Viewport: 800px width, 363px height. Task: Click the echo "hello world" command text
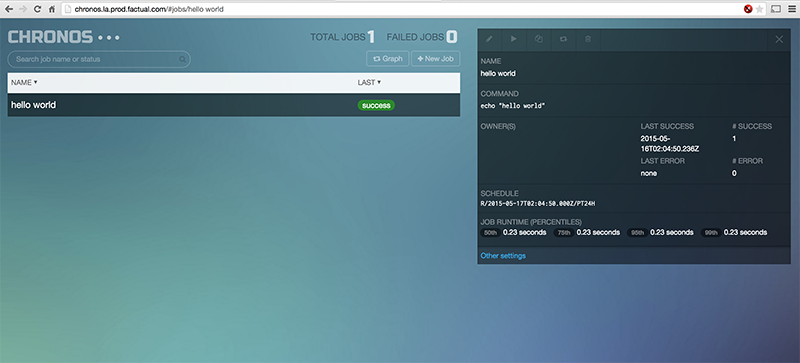513,106
